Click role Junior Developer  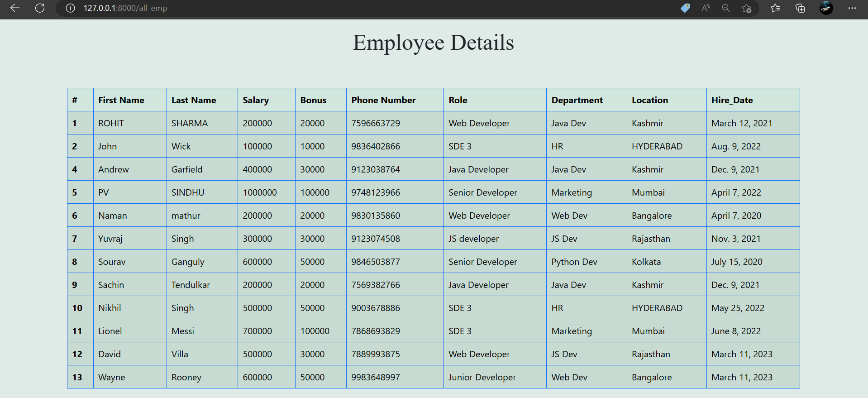(x=482, y=377)
